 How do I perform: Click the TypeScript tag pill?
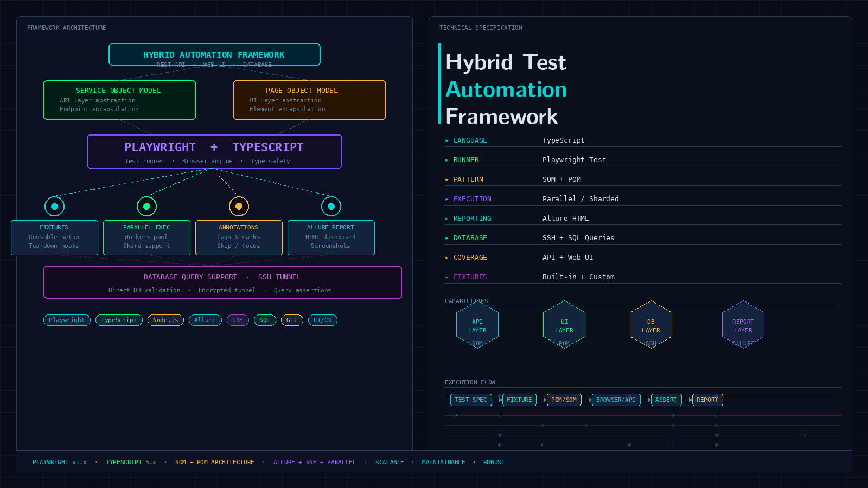coord(119,320)
